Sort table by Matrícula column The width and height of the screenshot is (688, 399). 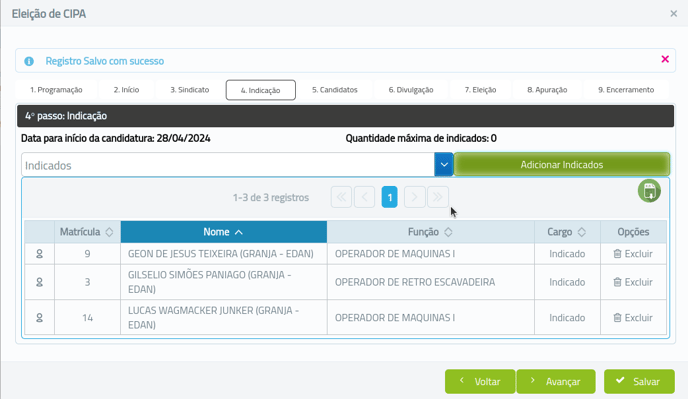pyautogui.click(x=87, y=232)
